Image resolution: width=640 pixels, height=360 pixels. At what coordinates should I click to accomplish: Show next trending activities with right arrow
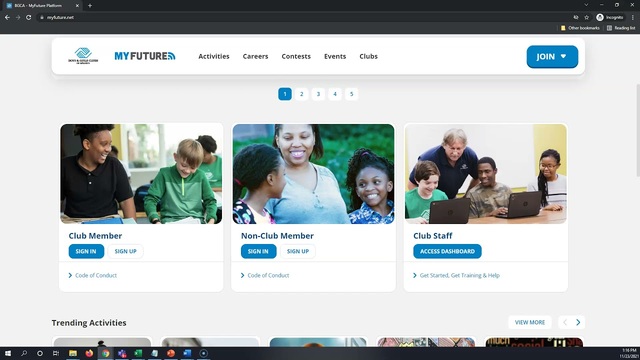578,322
